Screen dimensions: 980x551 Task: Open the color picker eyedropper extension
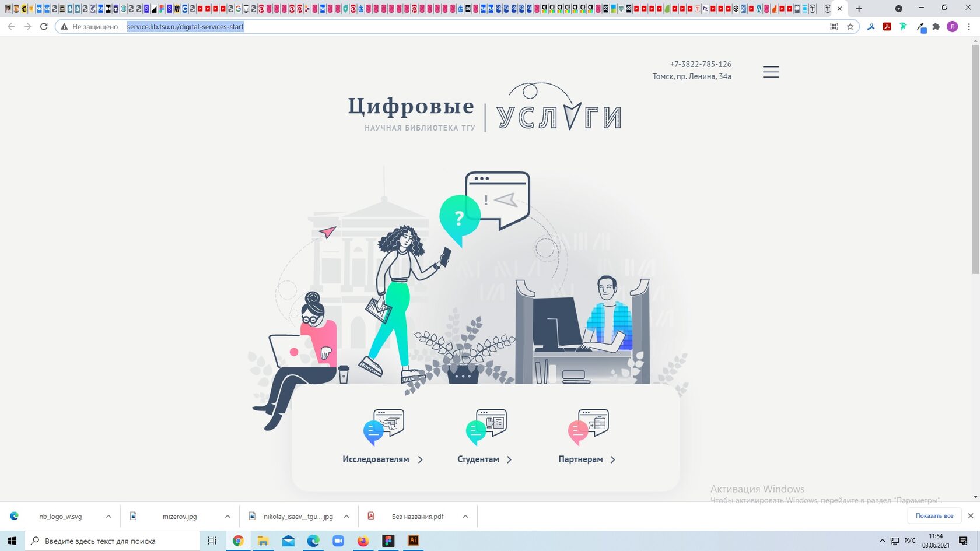921,27
